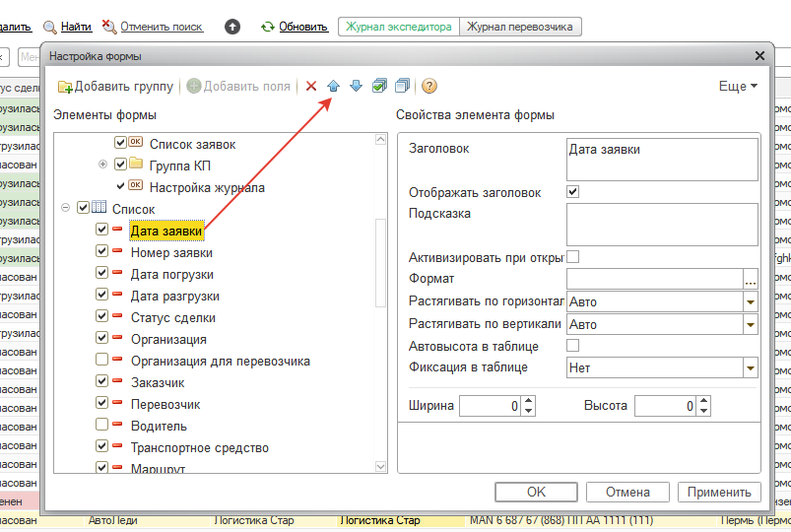
Task: Click the Заголовок text field
Action: (x=662, y=160)
